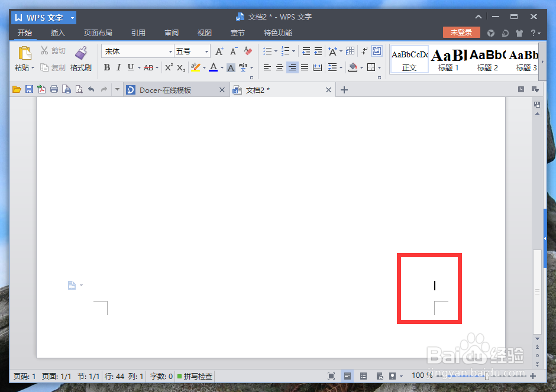
Task: Center align the text
Action: pos(280,67)
